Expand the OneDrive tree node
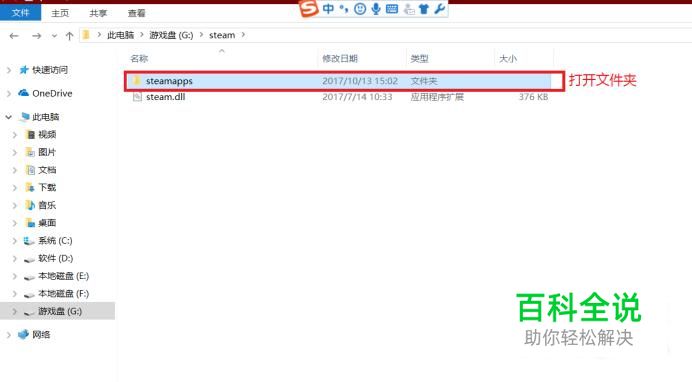Image resolution: width=692 pixels, height=382 pixels. (x=8, y=94)
